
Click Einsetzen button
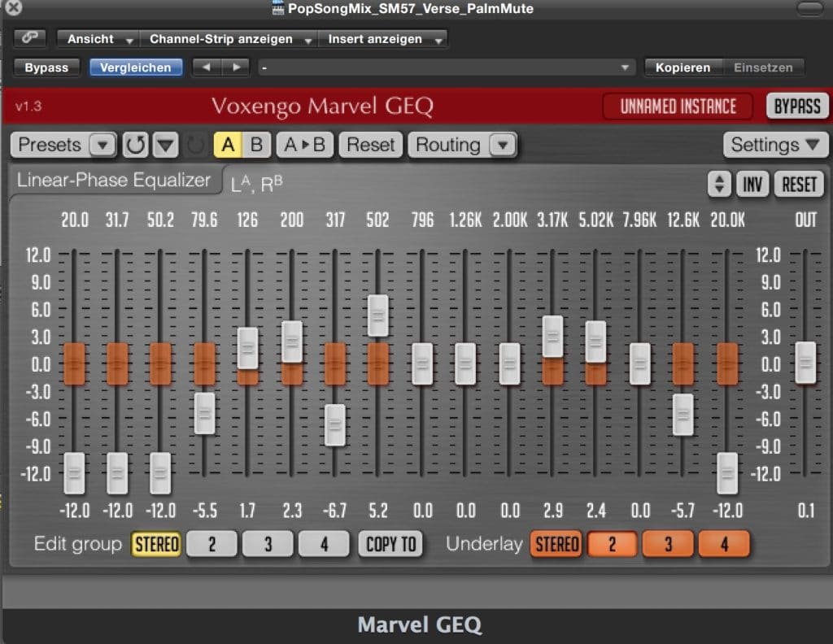click(763, 67)
